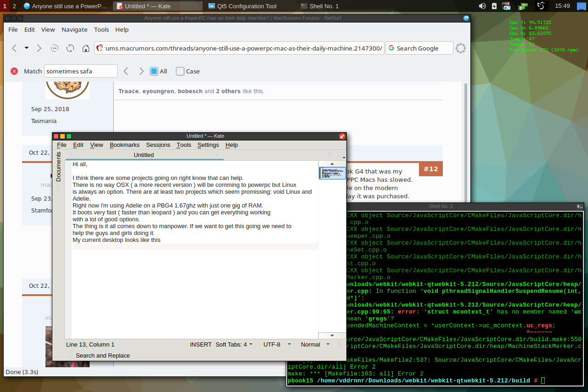588x392 pixels.
Task: Open Kate Tools menu
Action: (184, 145)
